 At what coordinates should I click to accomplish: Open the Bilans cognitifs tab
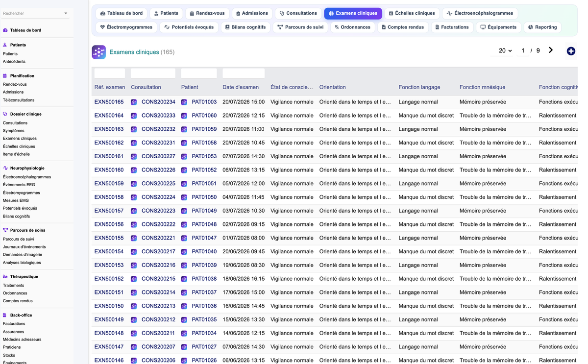point(245,27)
